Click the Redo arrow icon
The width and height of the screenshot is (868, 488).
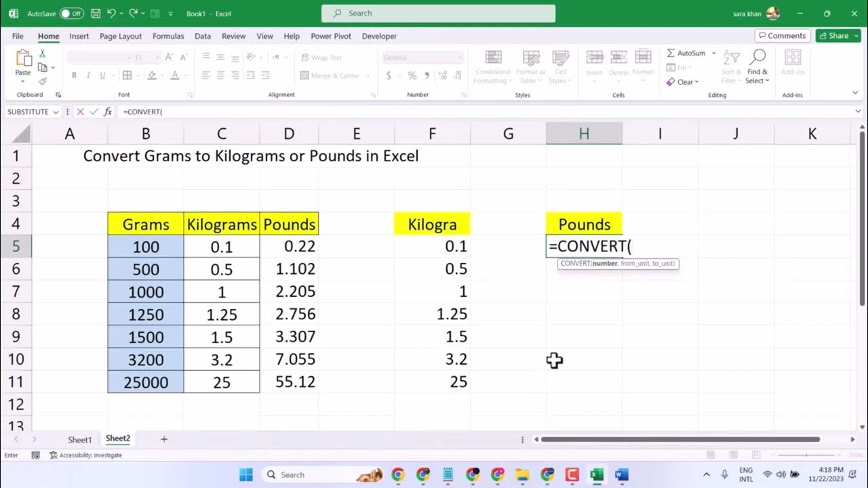pyautogui.click(x=133, y=13)
